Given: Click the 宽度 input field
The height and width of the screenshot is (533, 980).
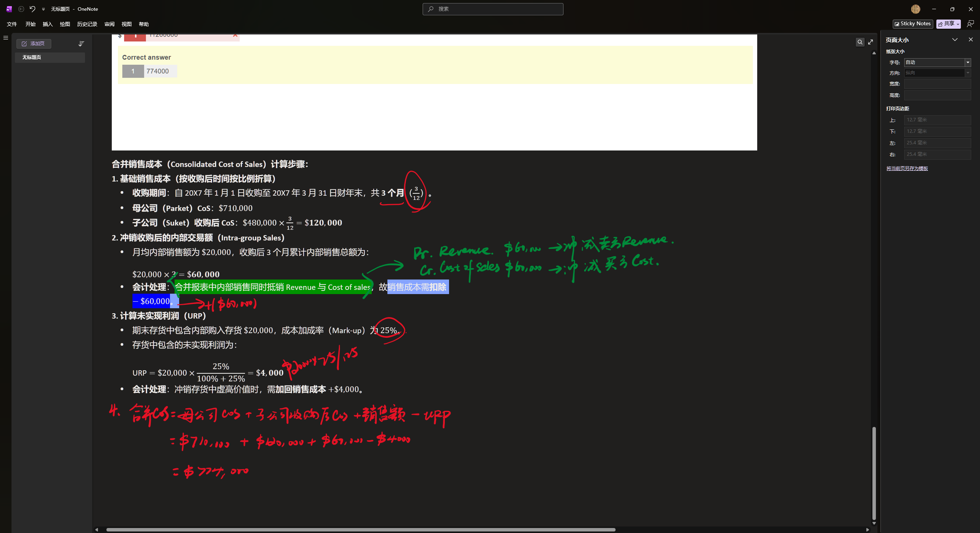Looking at the screenshot, I should [x=937, y=84].
